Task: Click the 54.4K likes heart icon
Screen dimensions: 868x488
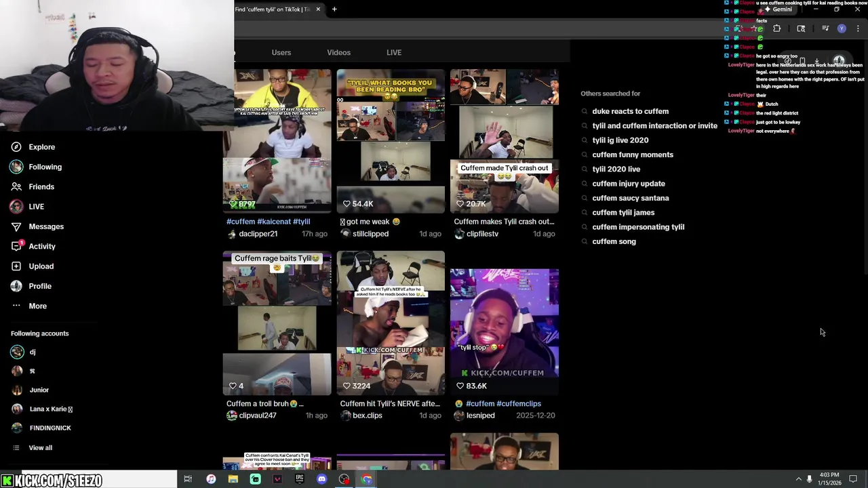Action: pyautogui.click(x=347, y=204)
